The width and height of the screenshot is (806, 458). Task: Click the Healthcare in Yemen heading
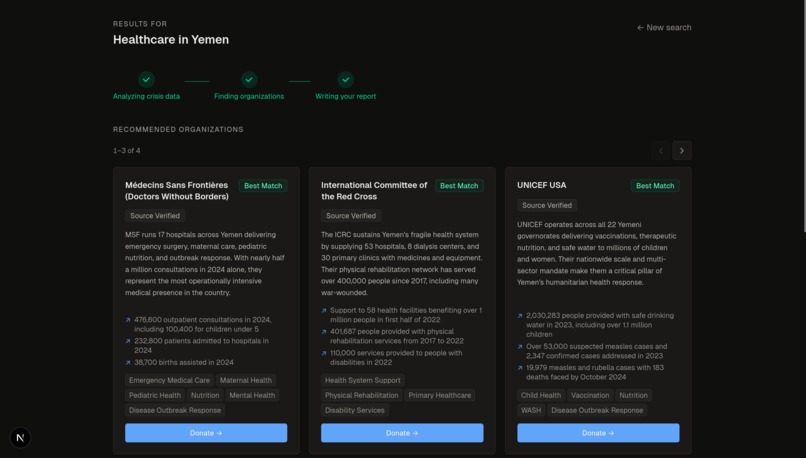click(171, 40)
